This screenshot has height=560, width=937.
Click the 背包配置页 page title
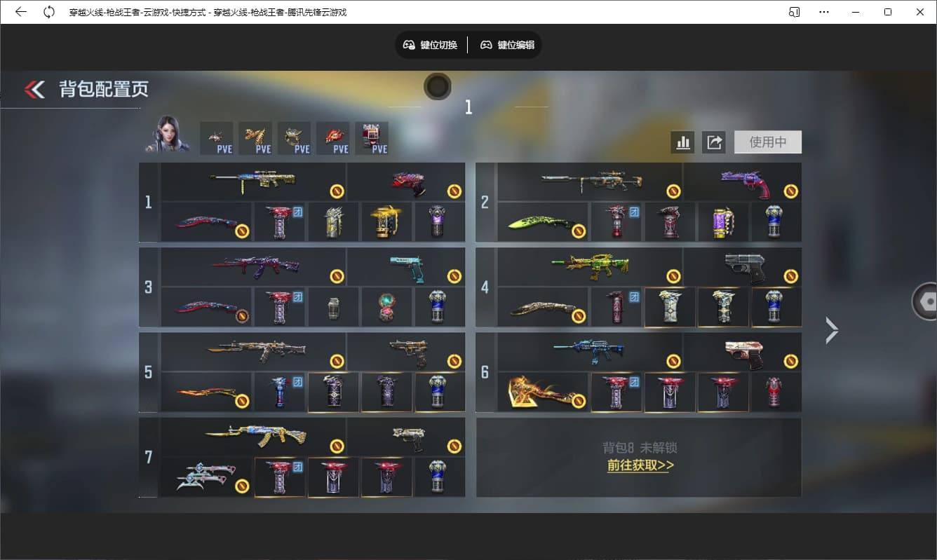(x=104, y=90)
